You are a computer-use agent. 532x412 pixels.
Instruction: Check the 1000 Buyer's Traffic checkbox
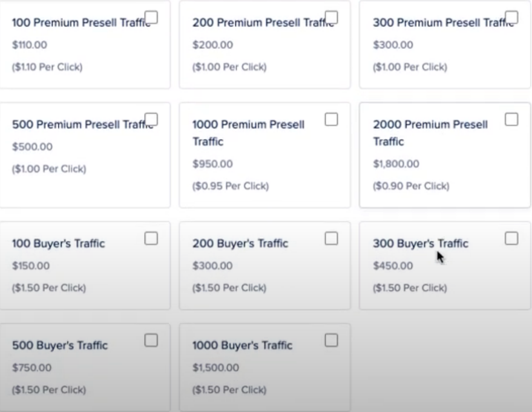(332, 341)
